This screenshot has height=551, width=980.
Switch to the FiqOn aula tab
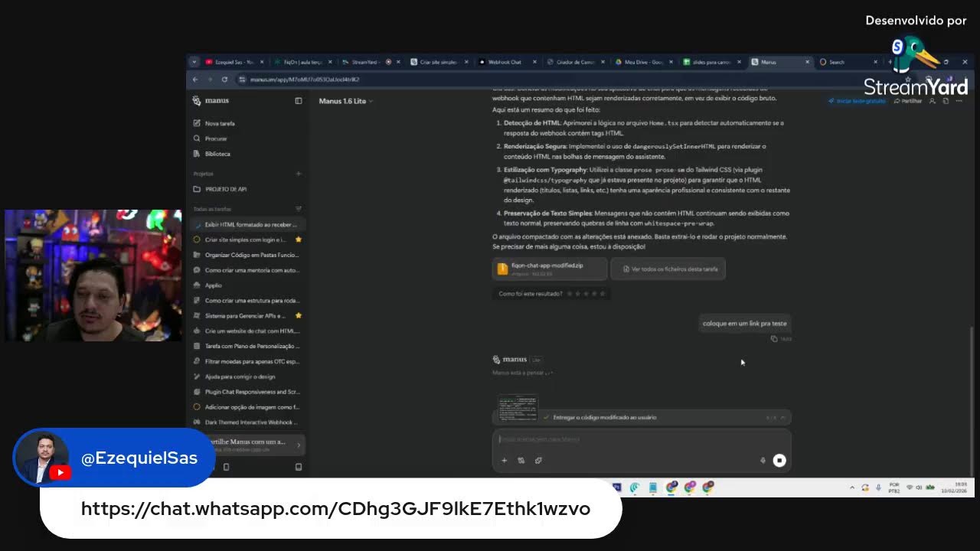(302, 62)
